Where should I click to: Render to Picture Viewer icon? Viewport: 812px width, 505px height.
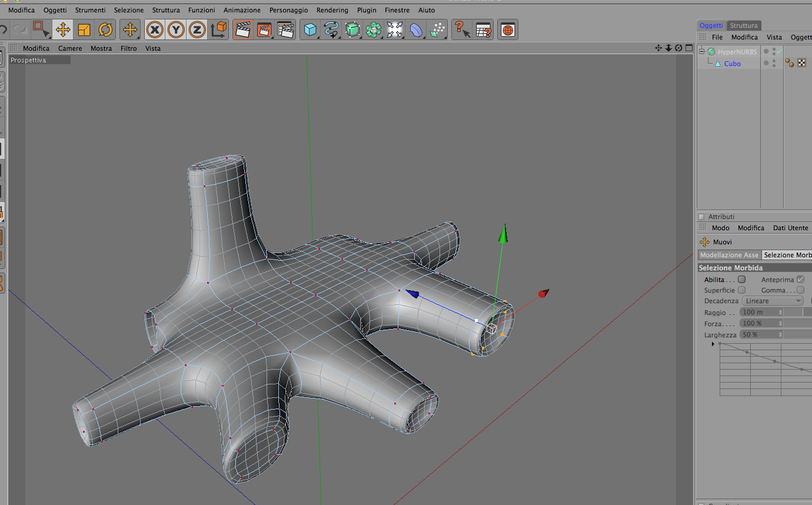point(264,29)
